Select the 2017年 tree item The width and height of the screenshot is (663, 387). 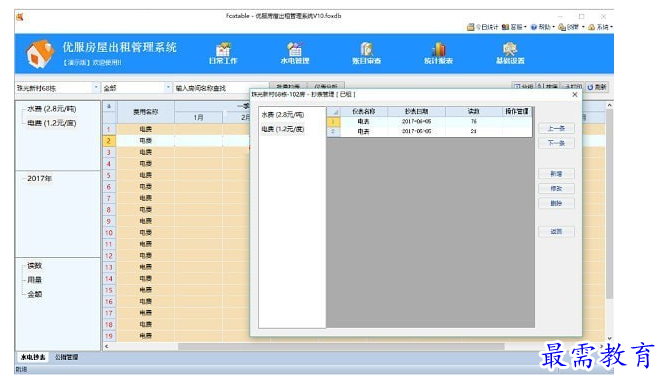(39, 178)
